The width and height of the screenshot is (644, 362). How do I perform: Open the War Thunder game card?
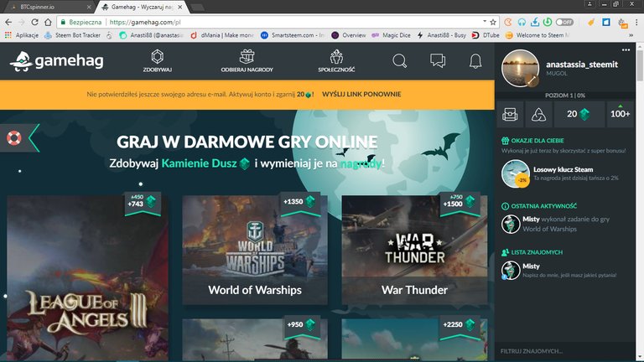pos(414,250)
